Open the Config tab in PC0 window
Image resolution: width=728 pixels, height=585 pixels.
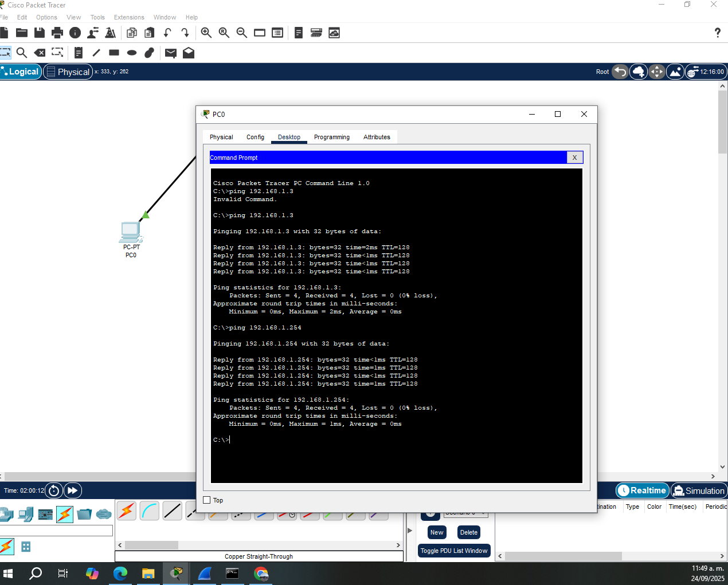255,137
